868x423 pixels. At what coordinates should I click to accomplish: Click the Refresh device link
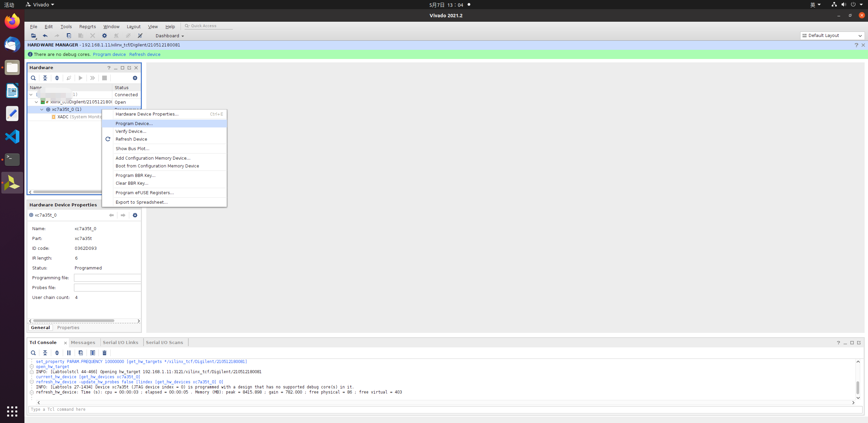tap(145, 54)
